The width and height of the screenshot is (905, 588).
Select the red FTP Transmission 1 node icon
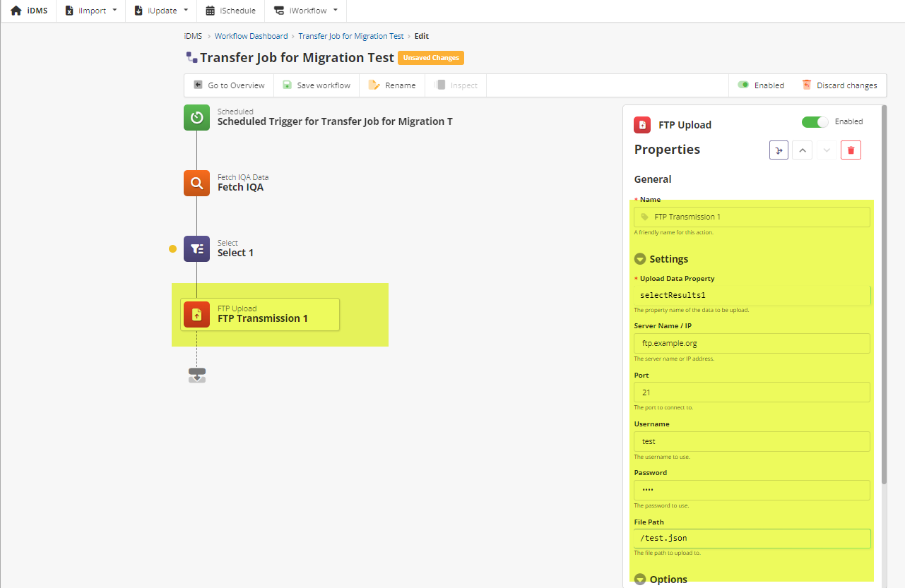point(196,314)
